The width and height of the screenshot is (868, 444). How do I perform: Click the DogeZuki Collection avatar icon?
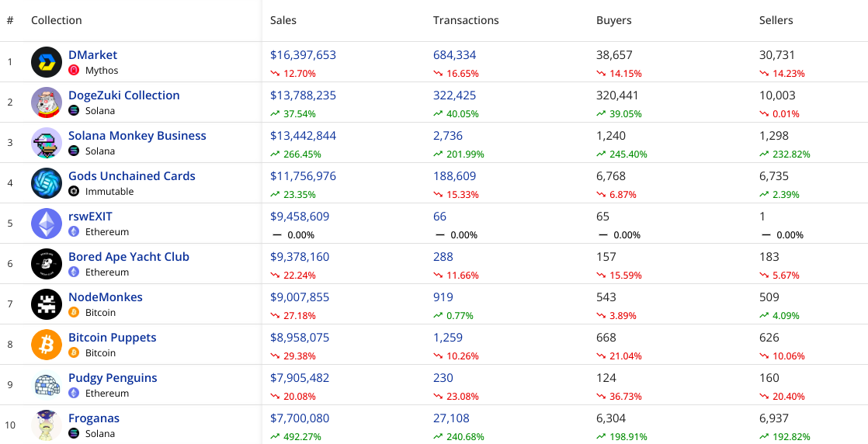(x=47, y=102)
